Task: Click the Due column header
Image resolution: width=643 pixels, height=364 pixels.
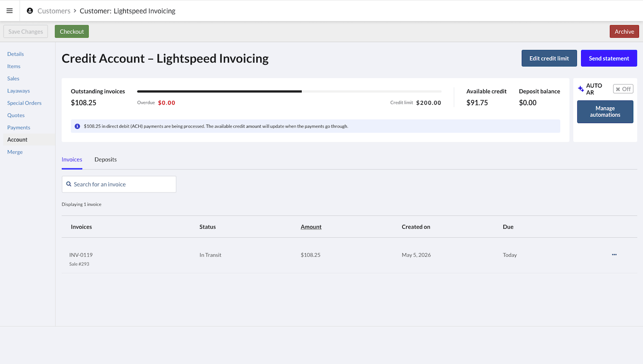Action: click(x=508, y=227)
